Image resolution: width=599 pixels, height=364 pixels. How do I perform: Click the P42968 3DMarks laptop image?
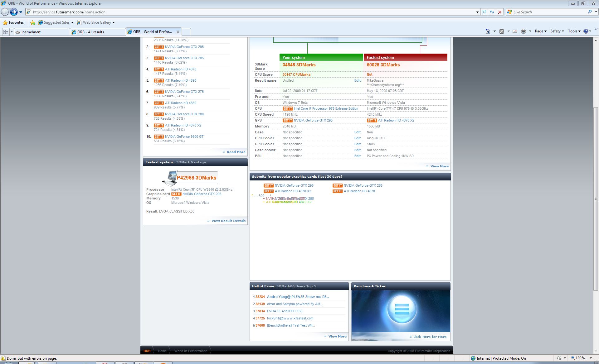pos(170,178)
